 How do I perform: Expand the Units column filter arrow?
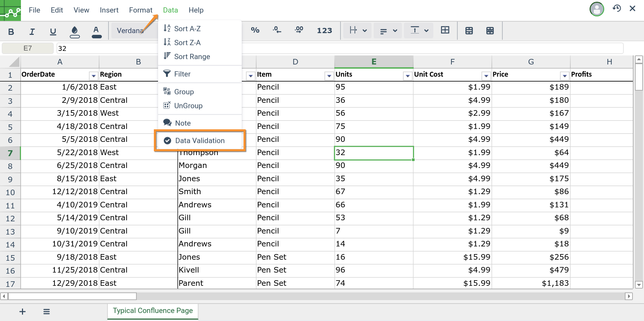pos(407,75)
